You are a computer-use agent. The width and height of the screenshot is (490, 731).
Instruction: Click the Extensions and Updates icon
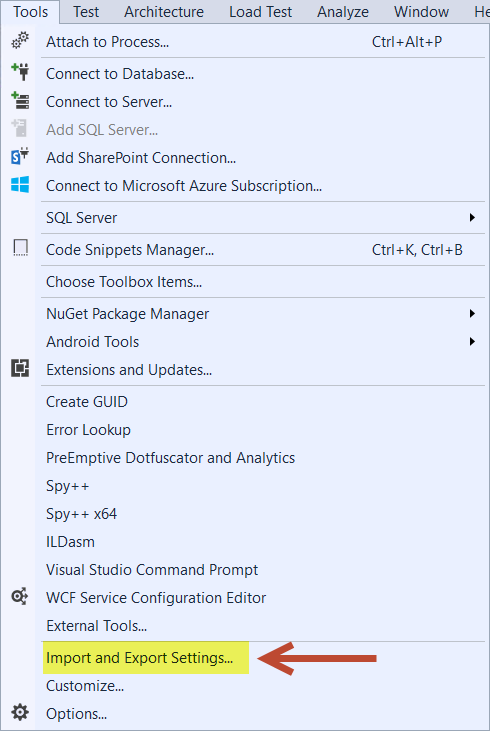click(20, 368)
